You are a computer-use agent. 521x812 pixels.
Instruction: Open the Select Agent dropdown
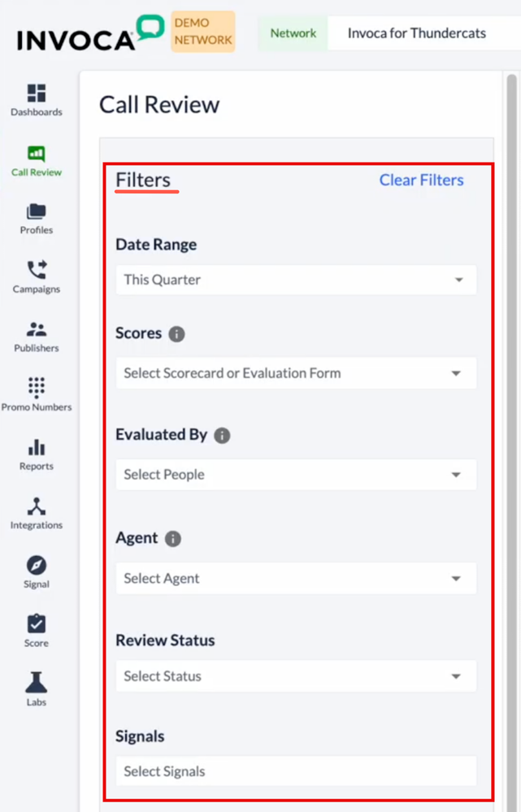[296, 579]
